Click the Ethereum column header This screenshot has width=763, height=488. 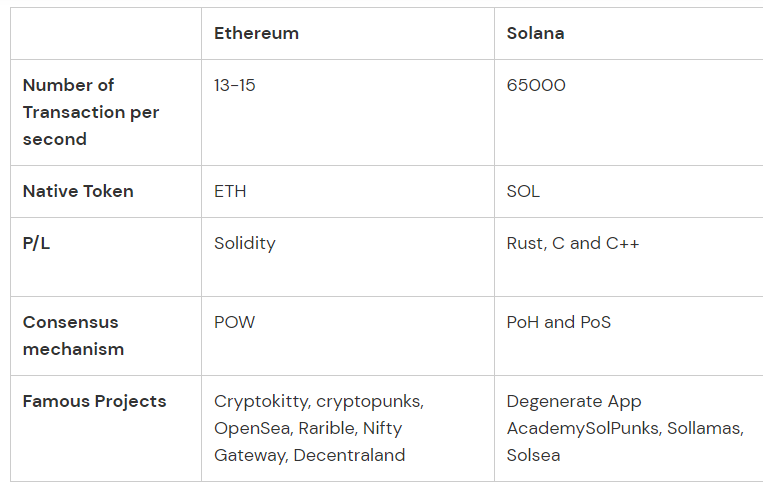point(256,33)
